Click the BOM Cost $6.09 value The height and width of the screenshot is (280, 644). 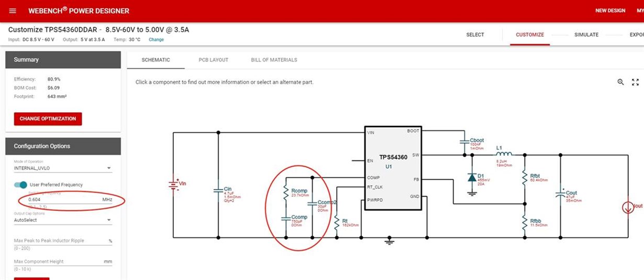point(54,88)
